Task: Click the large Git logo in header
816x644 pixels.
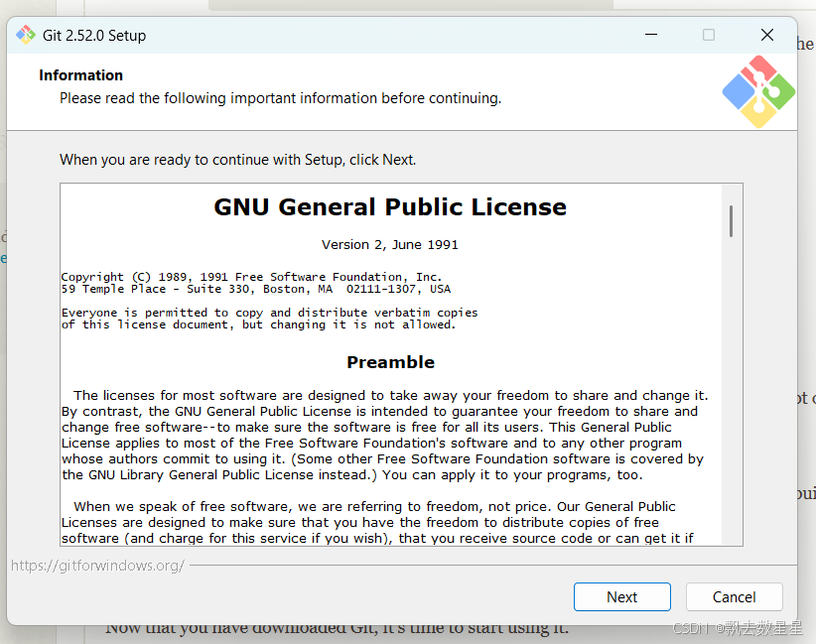Action: coord(758,91)
